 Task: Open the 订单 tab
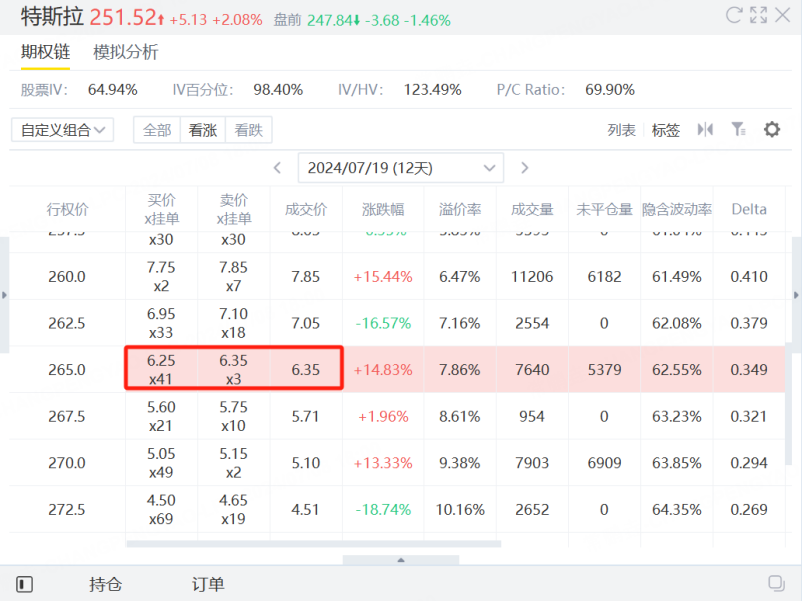pos(208,584)
